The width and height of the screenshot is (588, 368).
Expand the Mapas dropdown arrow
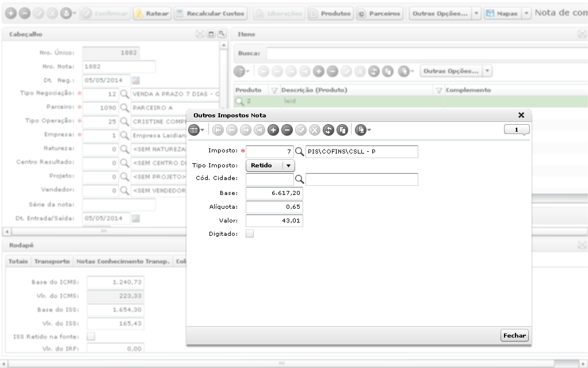526,13
